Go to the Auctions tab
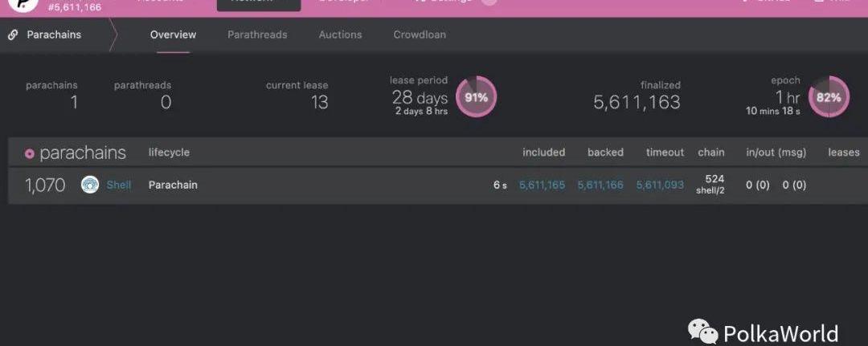This screenshot has height=346, width=868. 340,35
